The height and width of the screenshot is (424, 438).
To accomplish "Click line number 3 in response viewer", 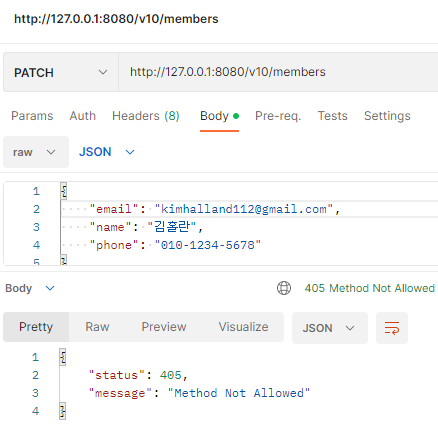I will click(35, 393).
